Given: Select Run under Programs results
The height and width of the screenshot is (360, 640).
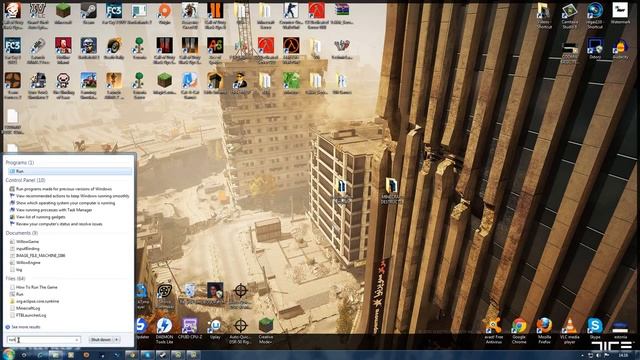Looking at the screenshot, I should tap(70, 171).
